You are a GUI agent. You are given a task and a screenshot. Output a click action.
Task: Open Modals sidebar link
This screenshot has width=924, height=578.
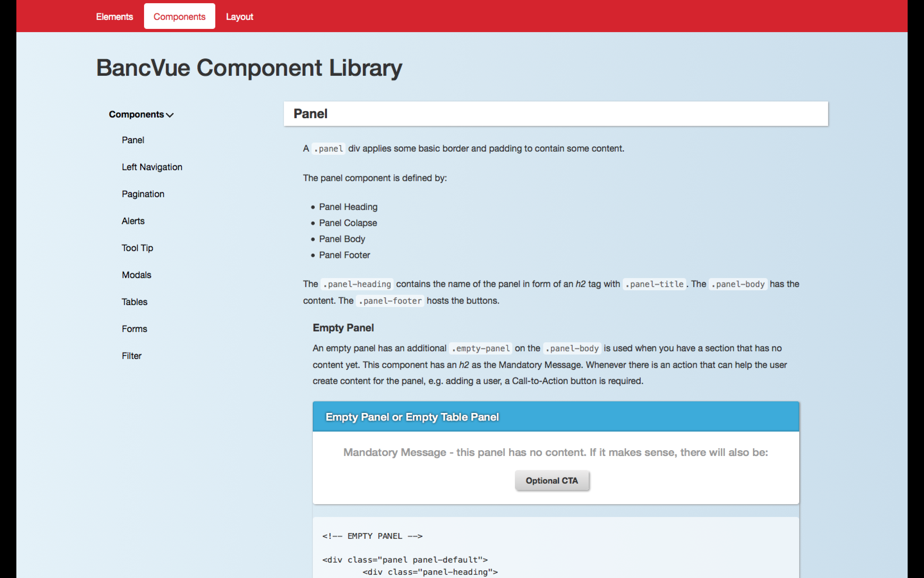136,275
